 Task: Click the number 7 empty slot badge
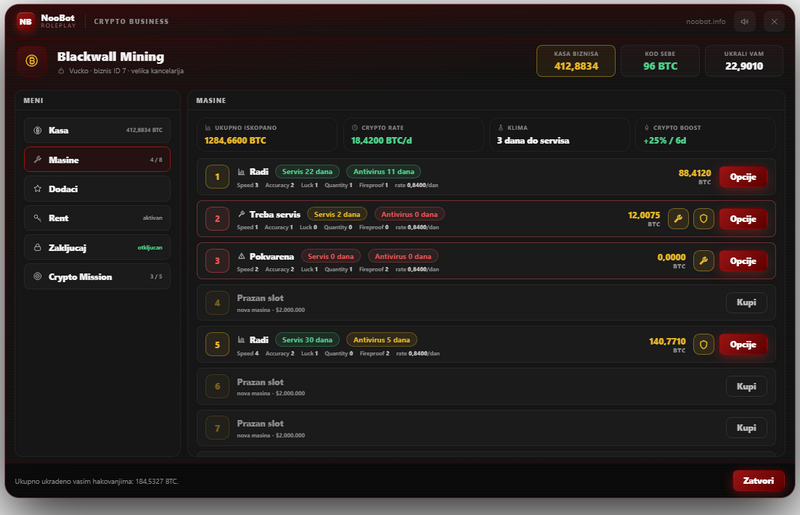click(x=217, y=428)
